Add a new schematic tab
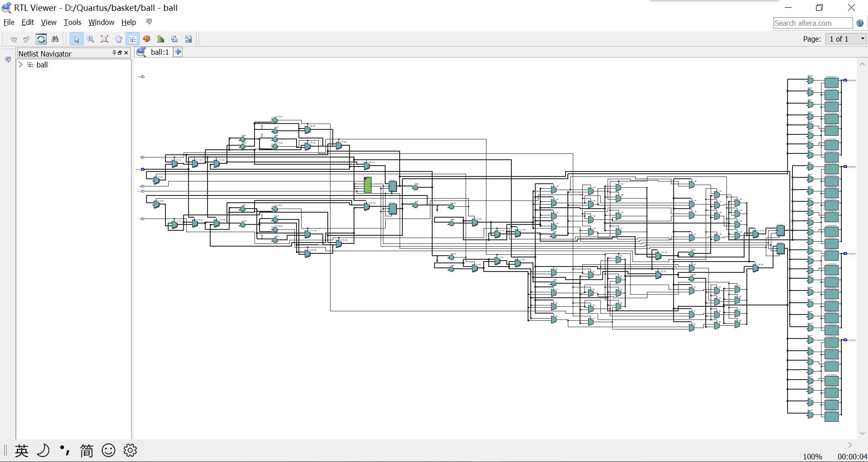The height and width of the screenshot is (462, 868). [178, 52]
